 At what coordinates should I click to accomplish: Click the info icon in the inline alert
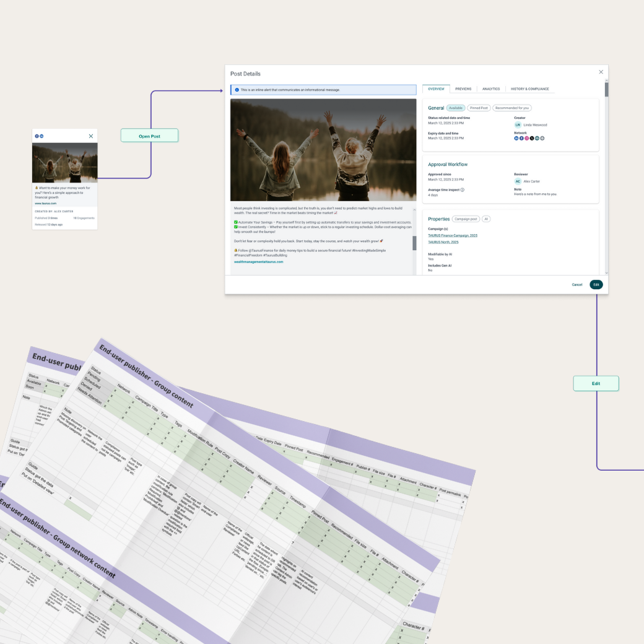click(x=237, y=90)
